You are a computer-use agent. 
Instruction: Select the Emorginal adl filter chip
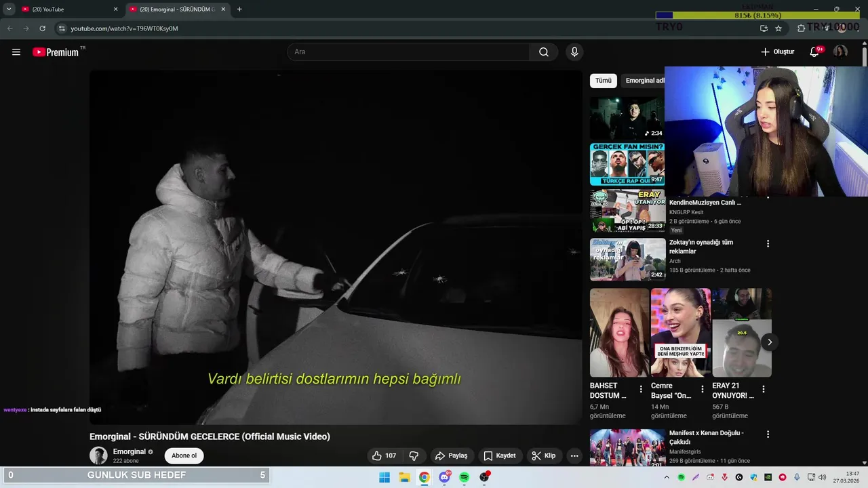(x=644, y=81)
